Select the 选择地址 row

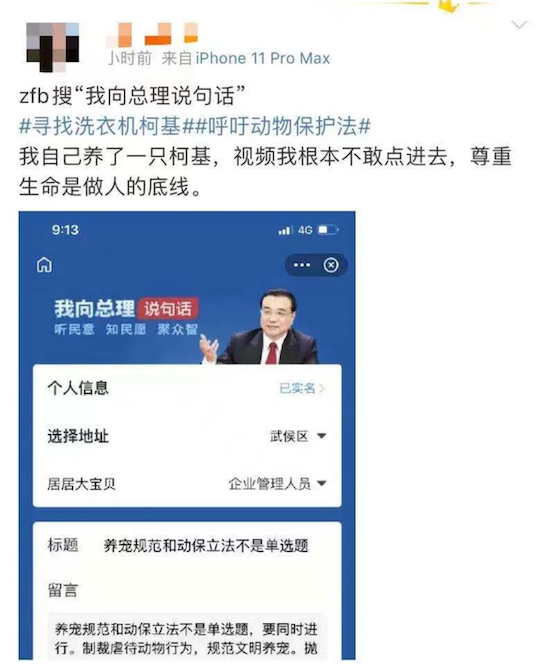187,436
